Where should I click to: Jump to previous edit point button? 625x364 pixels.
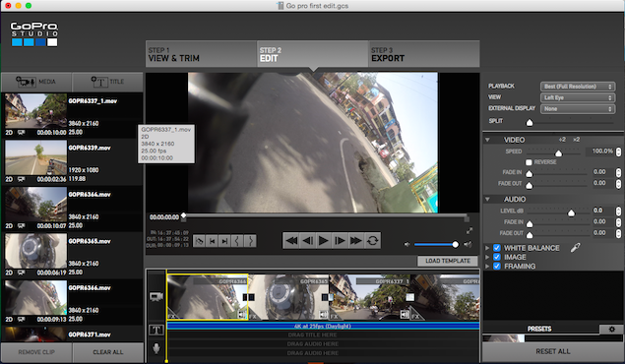click(x=212, y=241)
